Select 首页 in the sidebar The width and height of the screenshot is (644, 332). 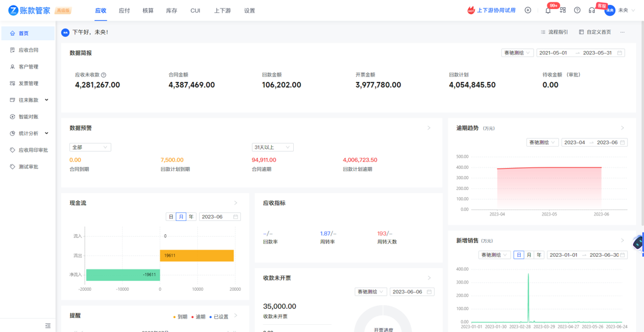[28, 33]
